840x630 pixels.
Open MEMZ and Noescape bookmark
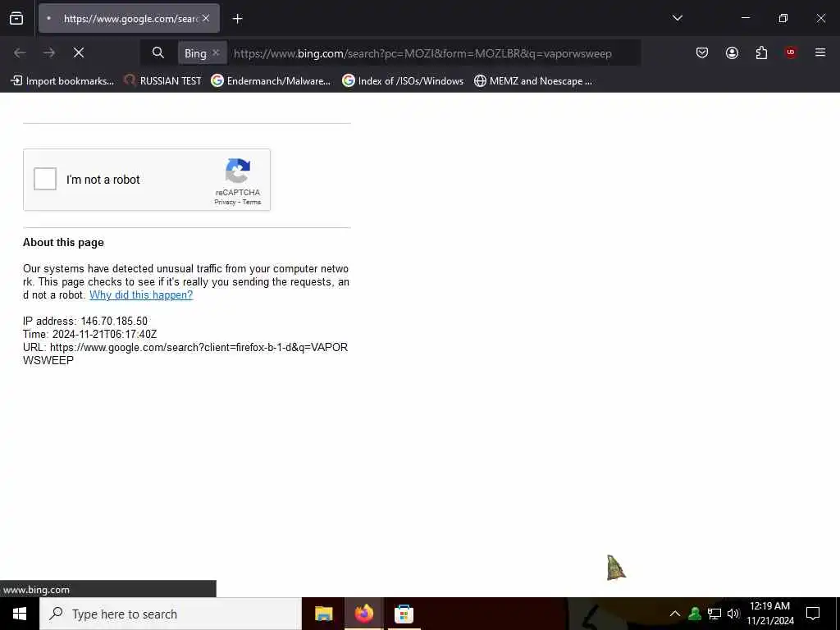[533, 81]
